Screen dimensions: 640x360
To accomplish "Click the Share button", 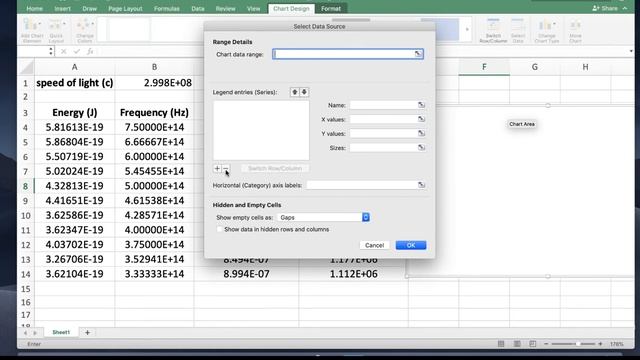I will (x=605, y=8).
